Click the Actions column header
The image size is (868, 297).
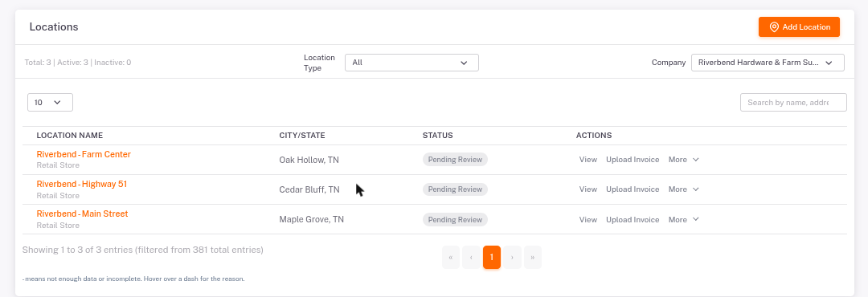594,136
